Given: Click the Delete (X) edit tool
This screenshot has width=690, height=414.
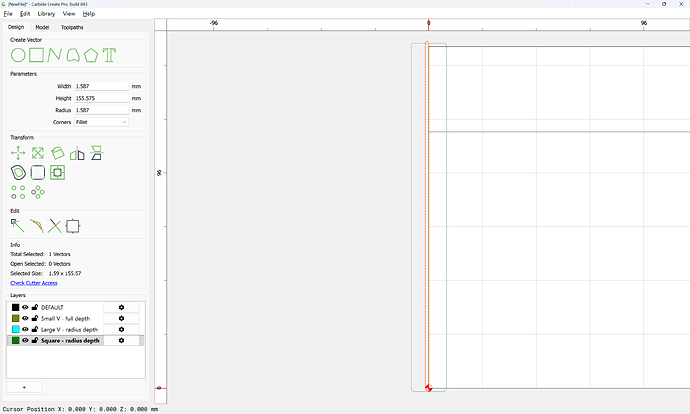Looking at the screenshot, I should pyautogui.click(x=55, y=226).
